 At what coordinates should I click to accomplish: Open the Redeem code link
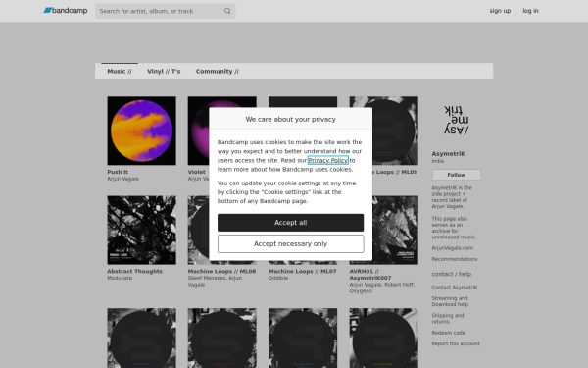[x=449, y=333]
